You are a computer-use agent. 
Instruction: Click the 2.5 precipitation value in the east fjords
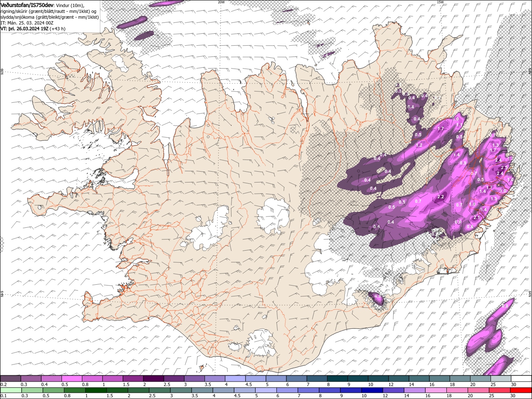[x=504, y=167]
